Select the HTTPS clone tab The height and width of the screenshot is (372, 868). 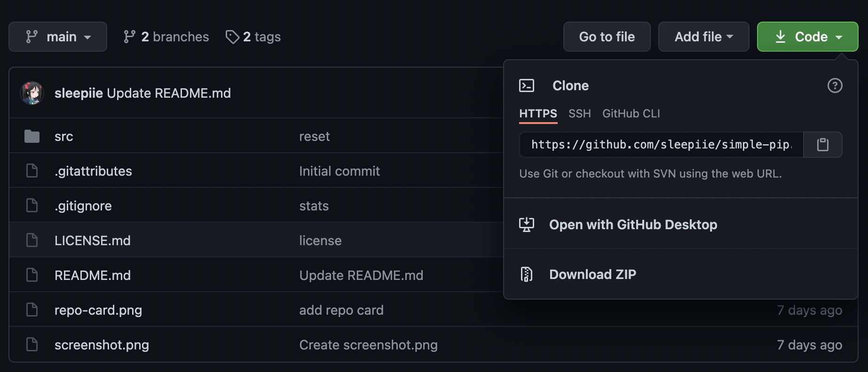pos(538,114)
